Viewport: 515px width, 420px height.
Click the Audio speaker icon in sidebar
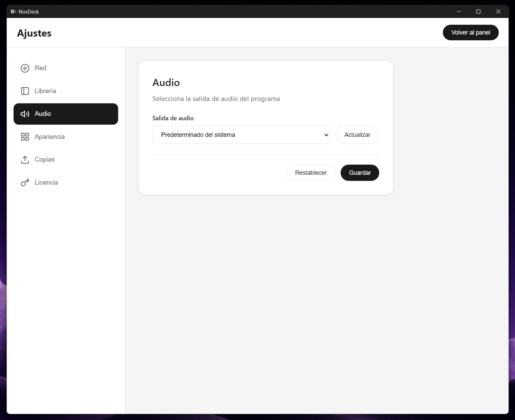pos(25,114)
